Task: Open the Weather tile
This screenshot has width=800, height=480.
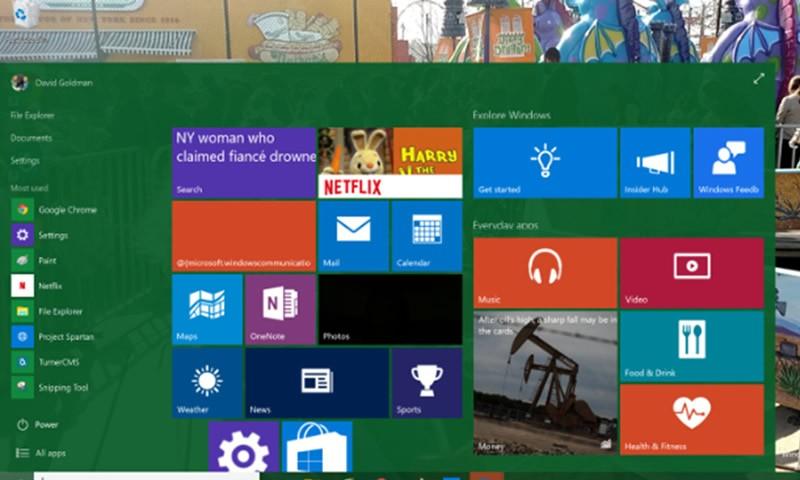Action: (207, 382)
